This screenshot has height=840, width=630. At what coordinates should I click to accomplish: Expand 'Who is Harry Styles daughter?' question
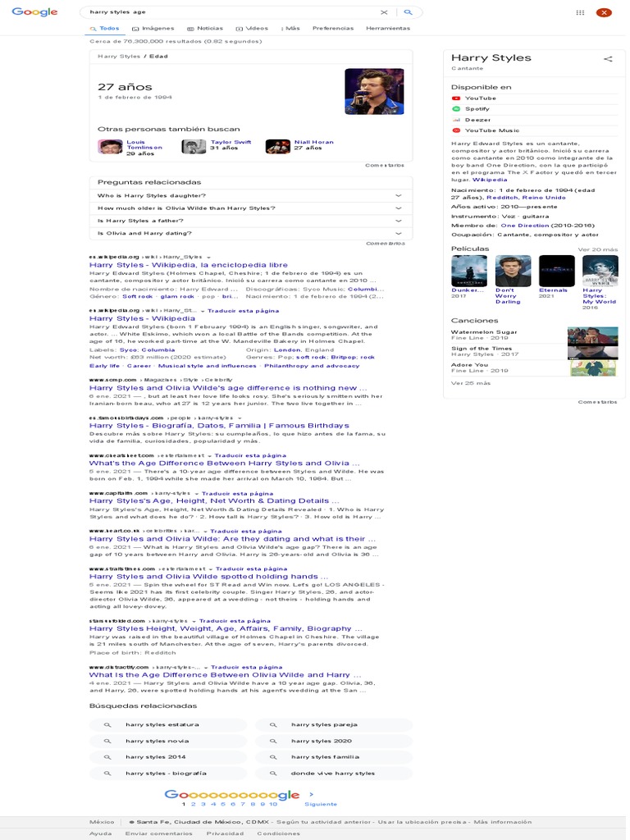[x=251, y=195]
